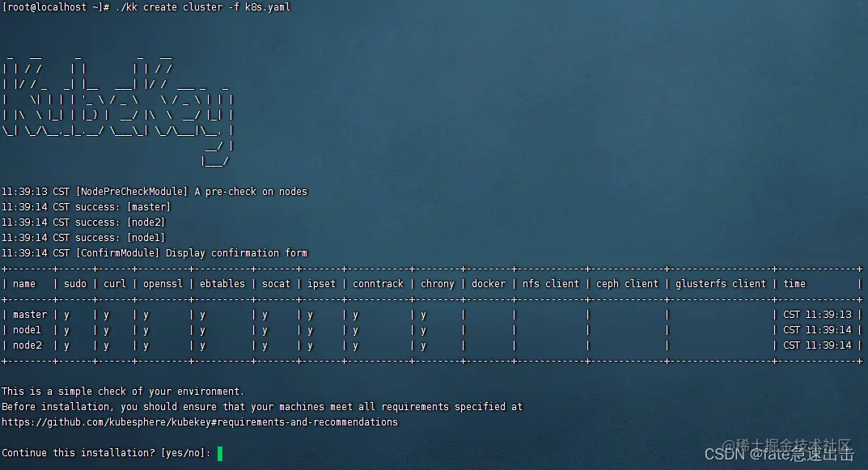
Task: Click the 'socat' column header
Action: pos(276,283)
